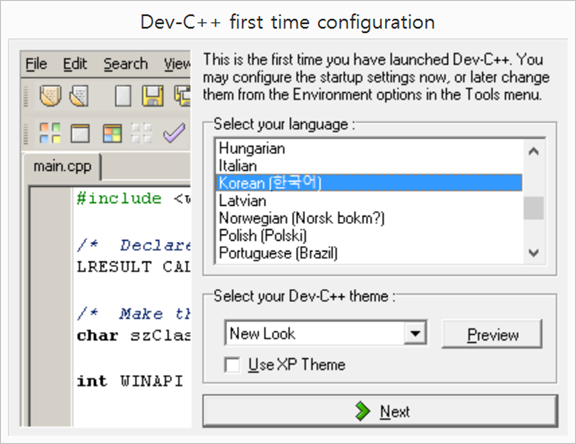Click the green arrow icon on Next
Screen dimensions: 576x444
pyautogui.click(x=363, y=411)
